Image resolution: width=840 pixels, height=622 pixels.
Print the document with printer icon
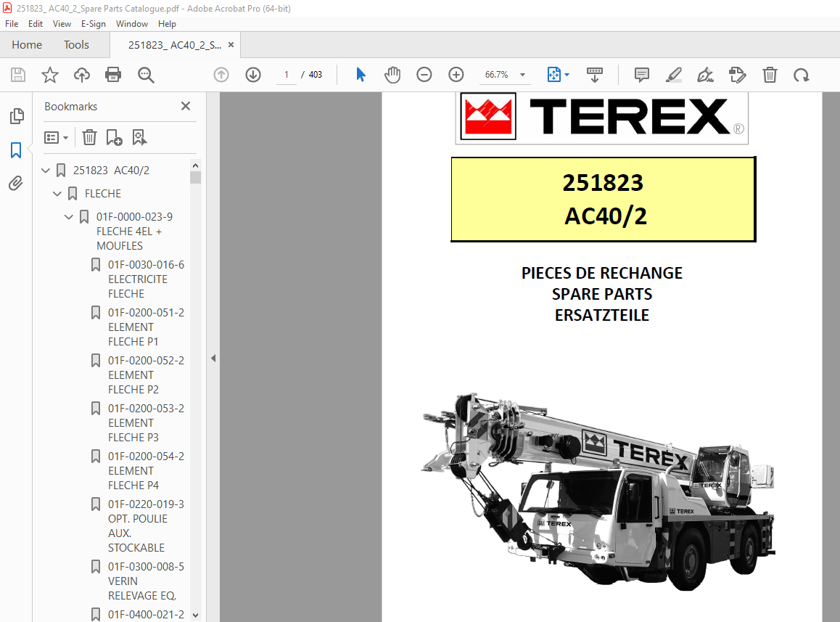(x=113, y=75)
